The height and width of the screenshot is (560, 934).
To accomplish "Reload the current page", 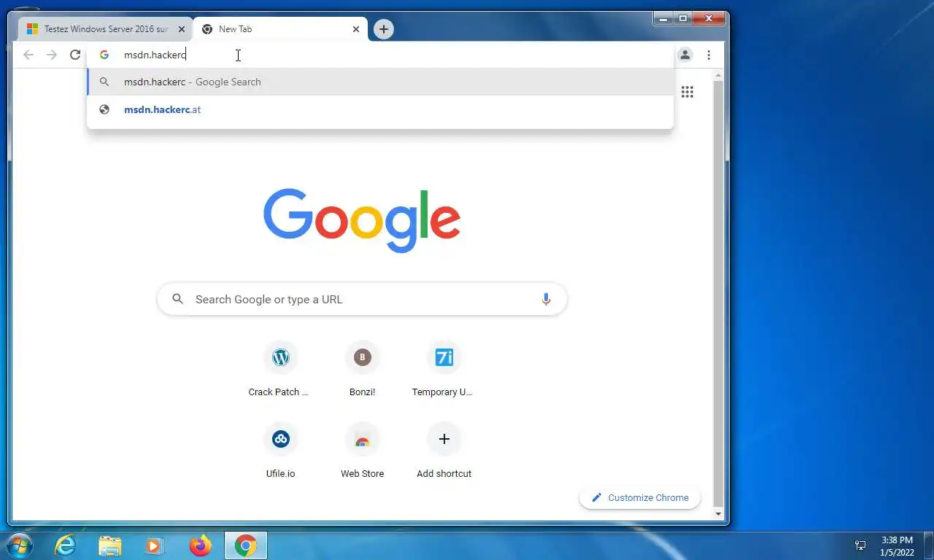I will click(75, 55).
